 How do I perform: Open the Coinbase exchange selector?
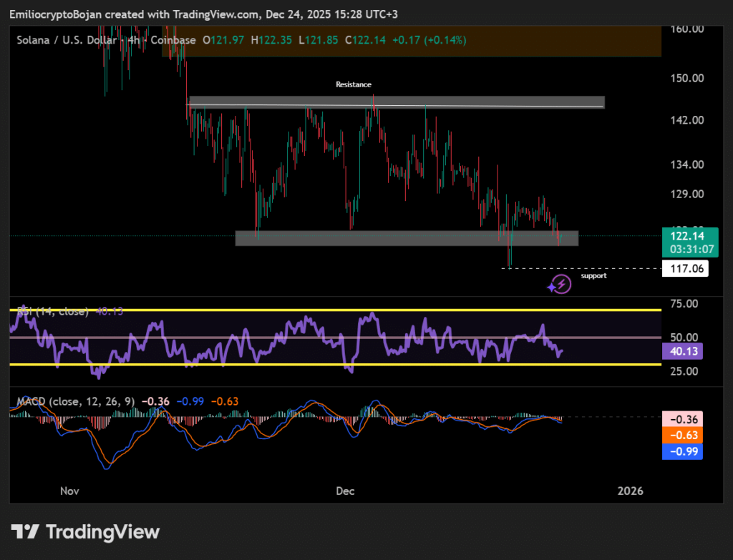click(x=172, y=41)
